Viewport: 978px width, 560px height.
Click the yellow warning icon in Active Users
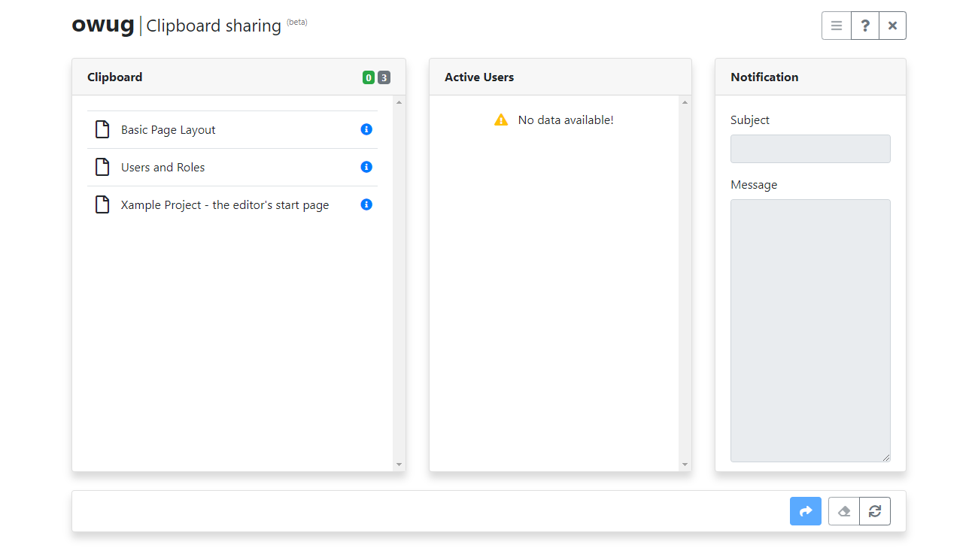pyautogui.click(x=501, y=120)
